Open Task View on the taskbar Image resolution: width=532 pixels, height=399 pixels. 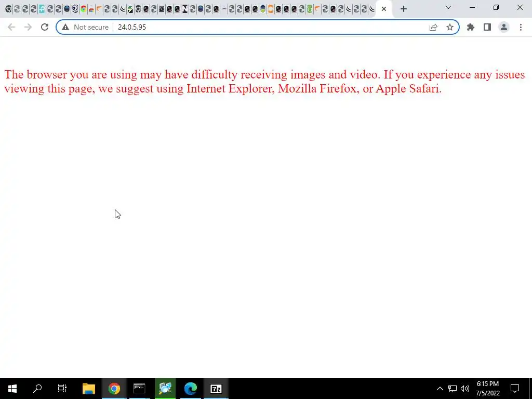62,389
